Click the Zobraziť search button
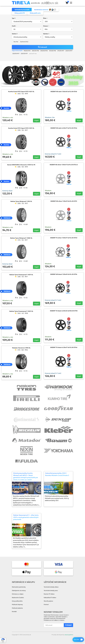Image resolution: width=85 pixels, height=644 pixels. (42, 47)
